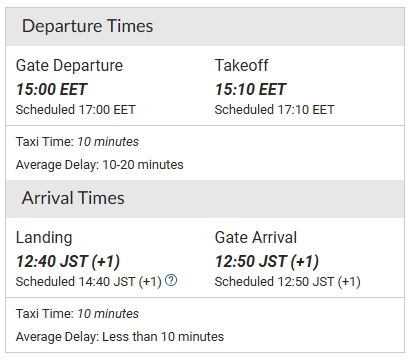This screenshot has height=362, width=413.
Task: Click the Gate Arrival label
Action: pyautogui.click(x=256, y=238)
